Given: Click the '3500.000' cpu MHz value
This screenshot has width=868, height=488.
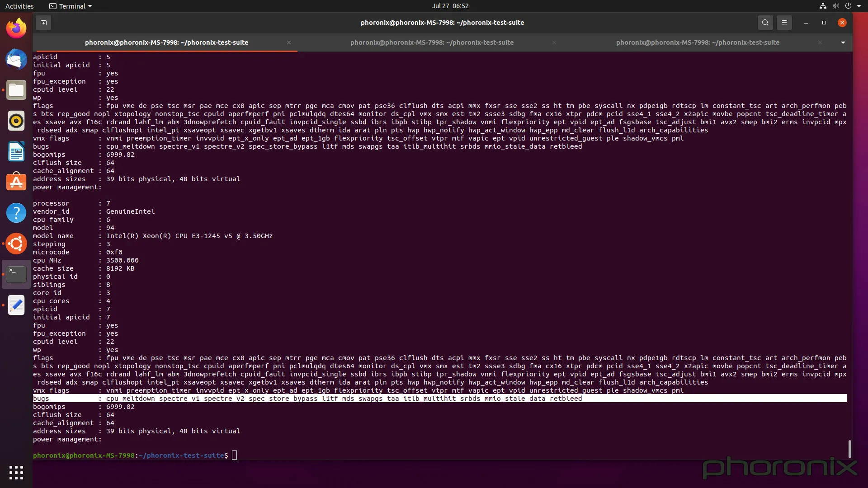Looking at the screenshot, I should click(x=123, y=260).
